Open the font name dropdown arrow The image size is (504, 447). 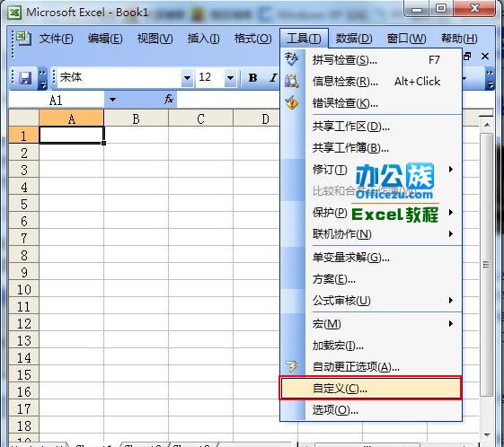pyautogui.click(x=187, y=78)
